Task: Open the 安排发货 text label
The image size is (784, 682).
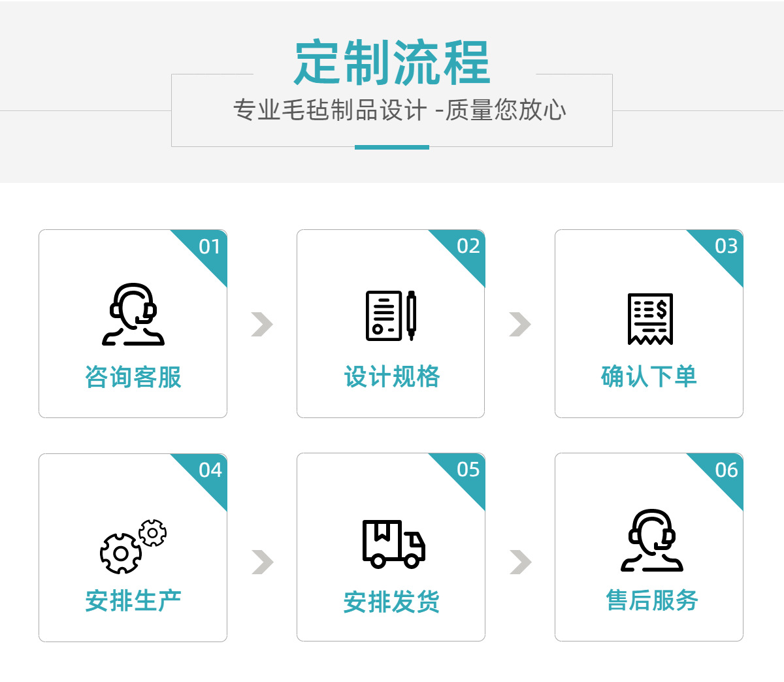Action: (391, 602)
